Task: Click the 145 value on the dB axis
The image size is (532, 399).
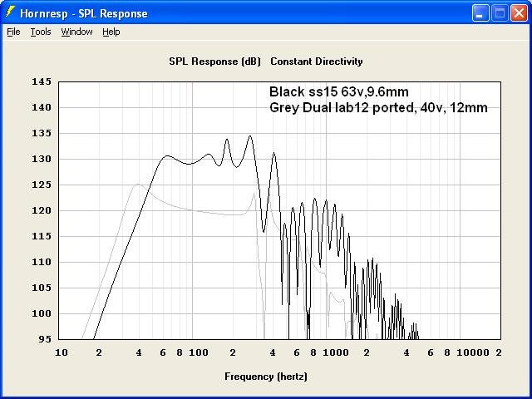Action: coord(42,81)
